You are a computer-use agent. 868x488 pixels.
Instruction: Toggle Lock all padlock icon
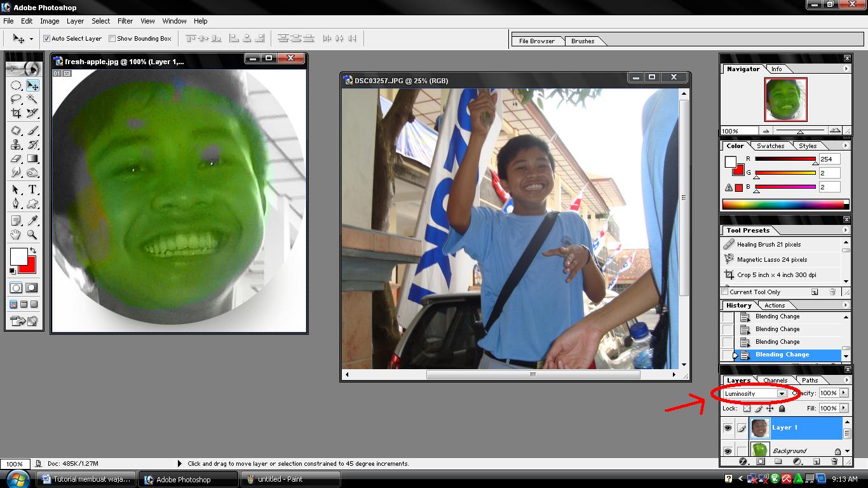[782, 409]
